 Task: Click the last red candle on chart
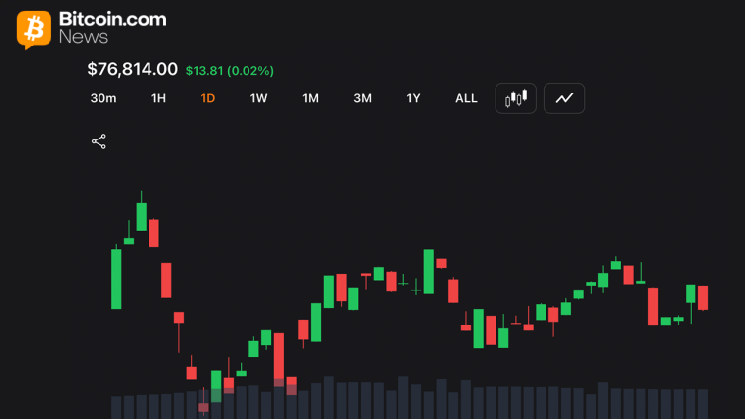(x=703, y=298)
